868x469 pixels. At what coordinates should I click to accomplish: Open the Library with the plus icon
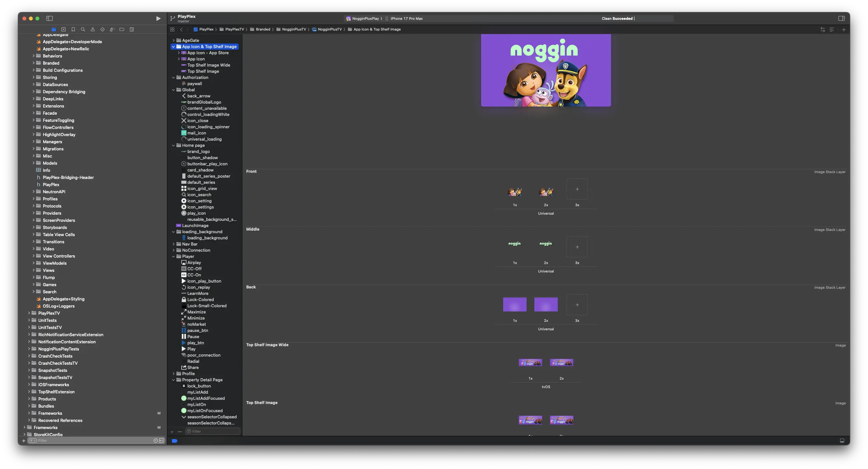coord(844,29)
